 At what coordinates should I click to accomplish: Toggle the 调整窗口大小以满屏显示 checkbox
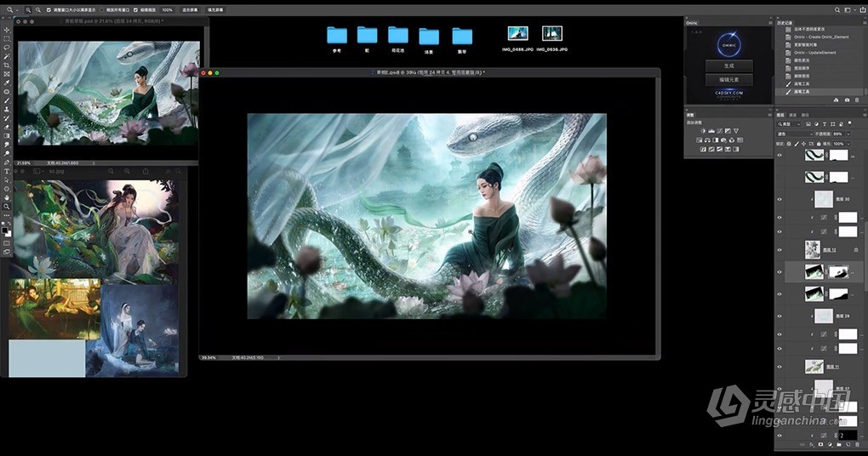[49, 9]
